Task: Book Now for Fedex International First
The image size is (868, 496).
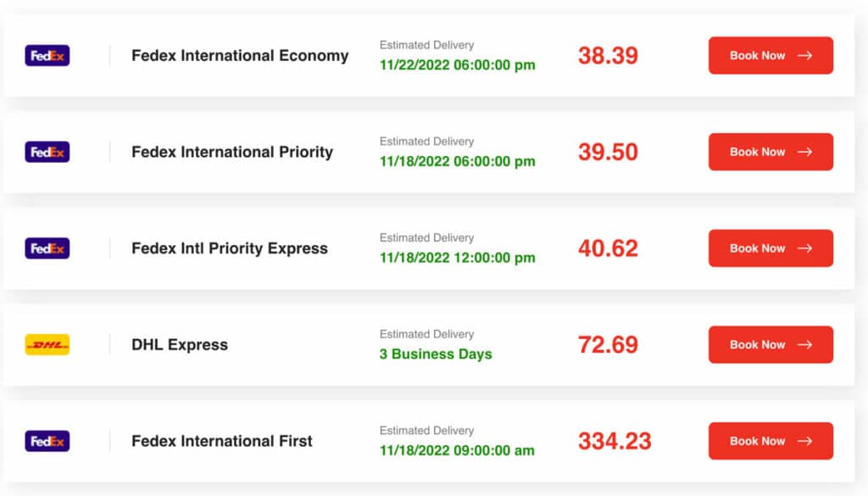Action: [770, 441]
